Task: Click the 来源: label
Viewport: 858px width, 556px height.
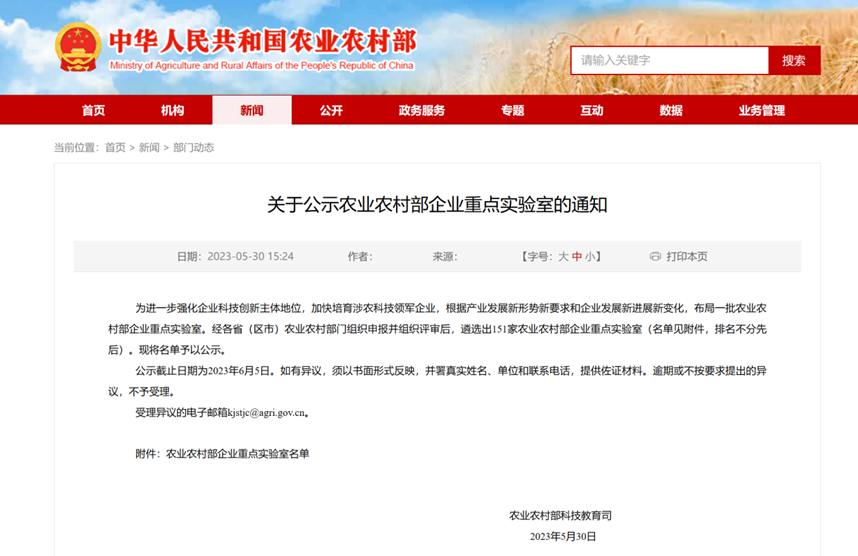Action: point(445,256)
